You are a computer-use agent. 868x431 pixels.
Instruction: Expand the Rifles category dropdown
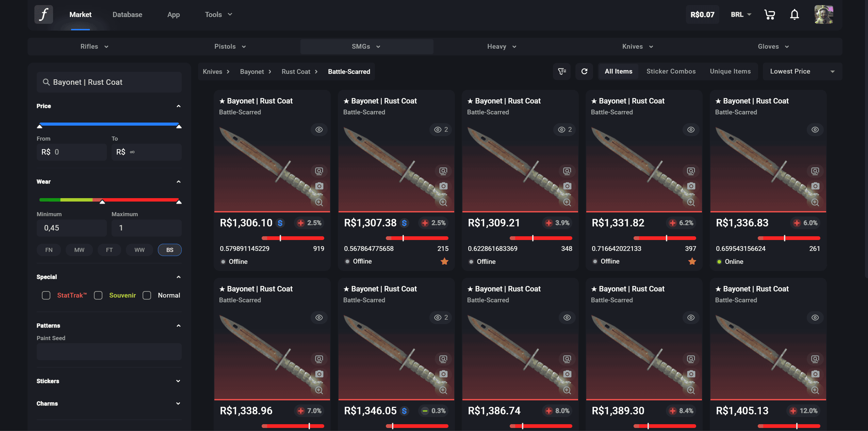click(94, 47)
